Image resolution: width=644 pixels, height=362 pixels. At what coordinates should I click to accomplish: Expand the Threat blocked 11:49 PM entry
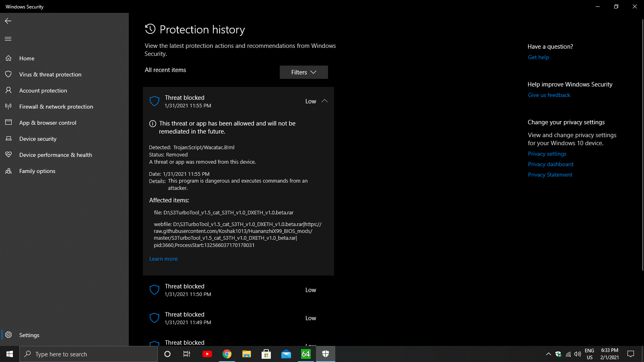[238, 318]
